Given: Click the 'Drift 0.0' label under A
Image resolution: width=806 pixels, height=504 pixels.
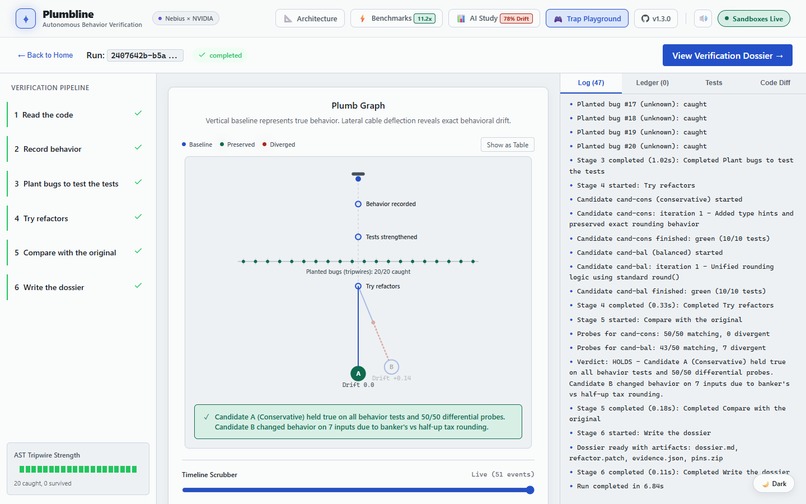Looking at the screenshot, I should coord(358,385).
